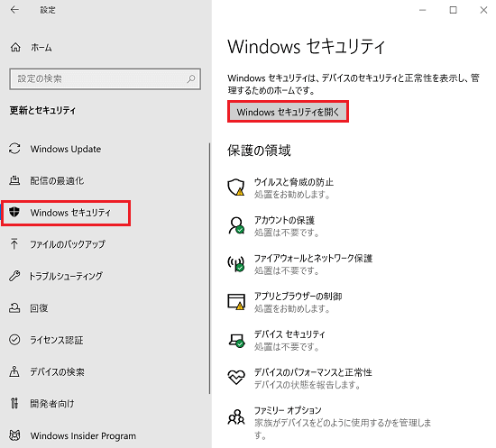Click the トラブルシューティング wrench icon
The width and height of the screenshot is (496, 448).
click(x=14, y=276)
